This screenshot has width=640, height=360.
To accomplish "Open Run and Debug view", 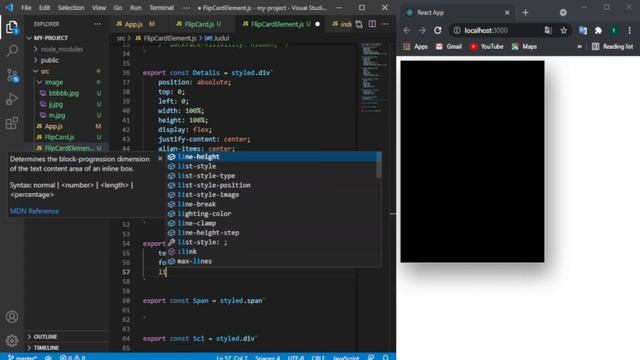I will [12, 99].
